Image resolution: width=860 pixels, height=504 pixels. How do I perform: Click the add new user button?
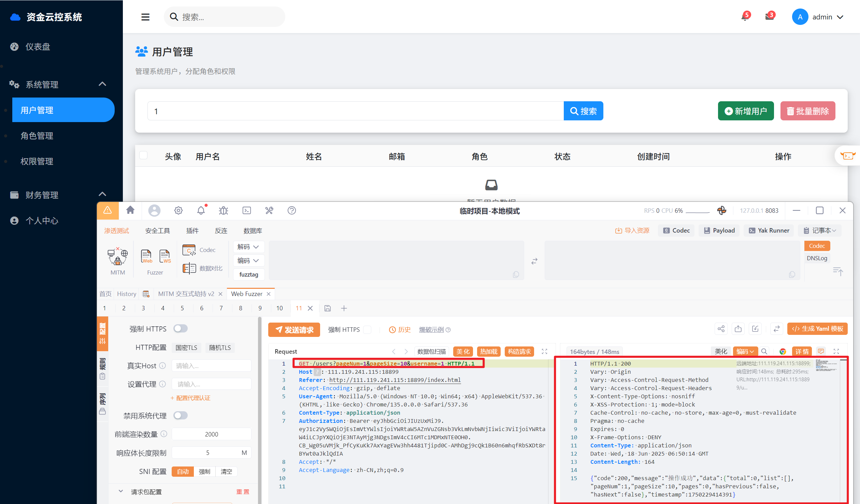pyautogui.click(x=746, y=111)
